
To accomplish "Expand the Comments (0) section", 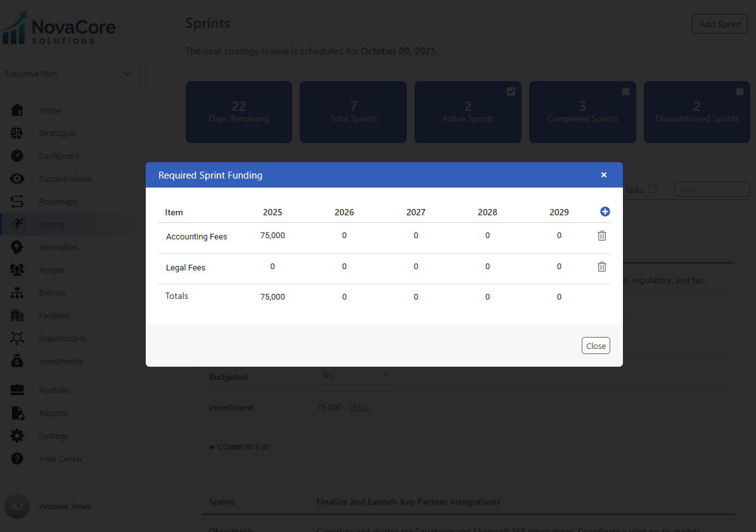I will click(240, 447).
